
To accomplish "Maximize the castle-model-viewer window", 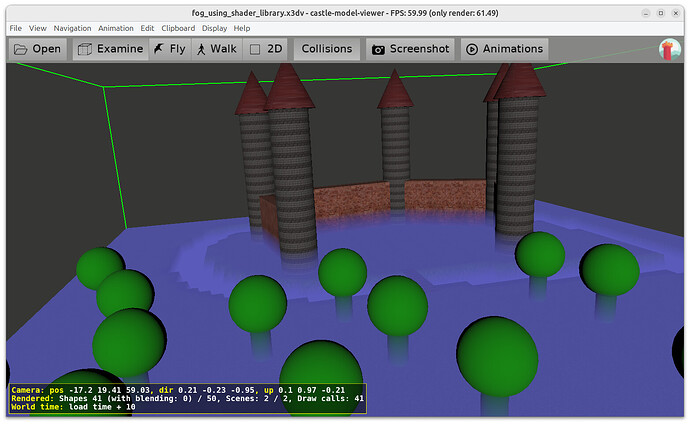I will tap(661, 13).
